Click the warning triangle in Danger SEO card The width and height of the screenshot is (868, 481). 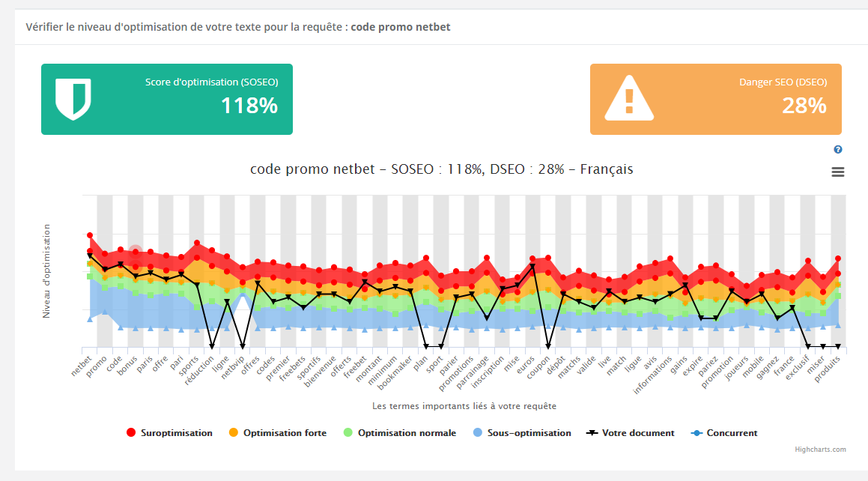coord(629,99)
